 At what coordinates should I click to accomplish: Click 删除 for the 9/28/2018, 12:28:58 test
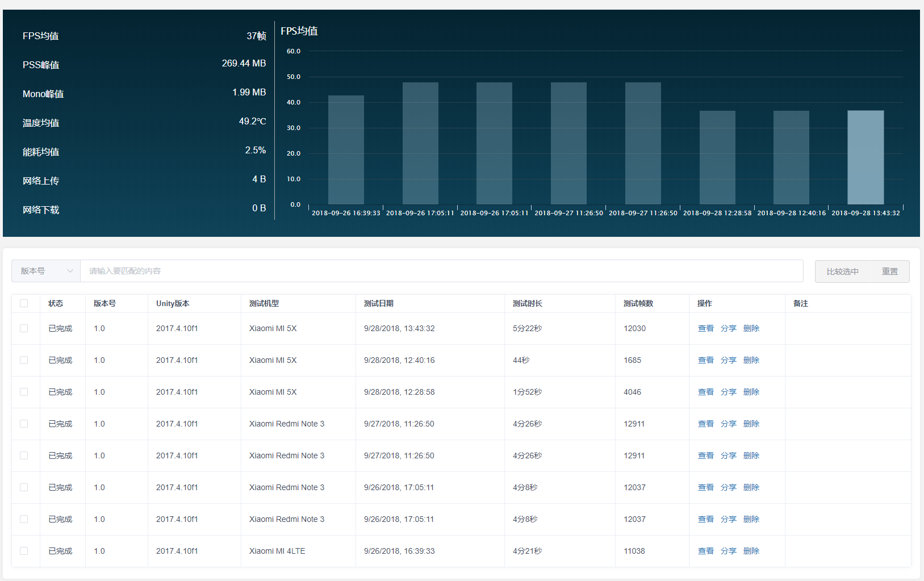click(751, 392)
